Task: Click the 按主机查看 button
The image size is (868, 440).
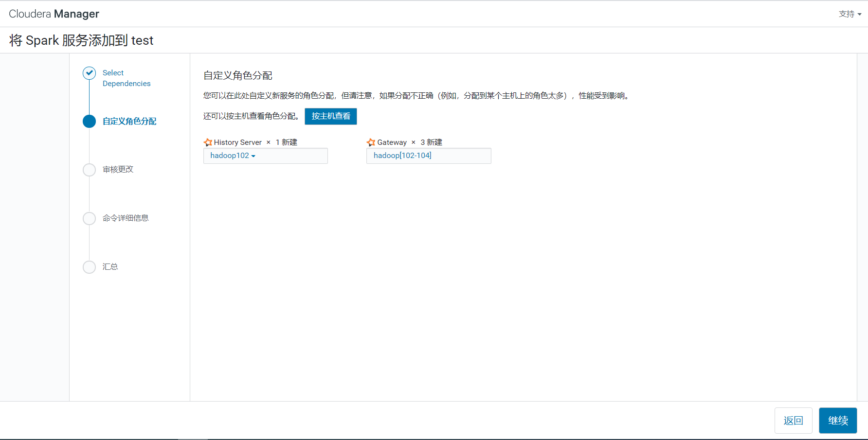Action: point(331,116)
